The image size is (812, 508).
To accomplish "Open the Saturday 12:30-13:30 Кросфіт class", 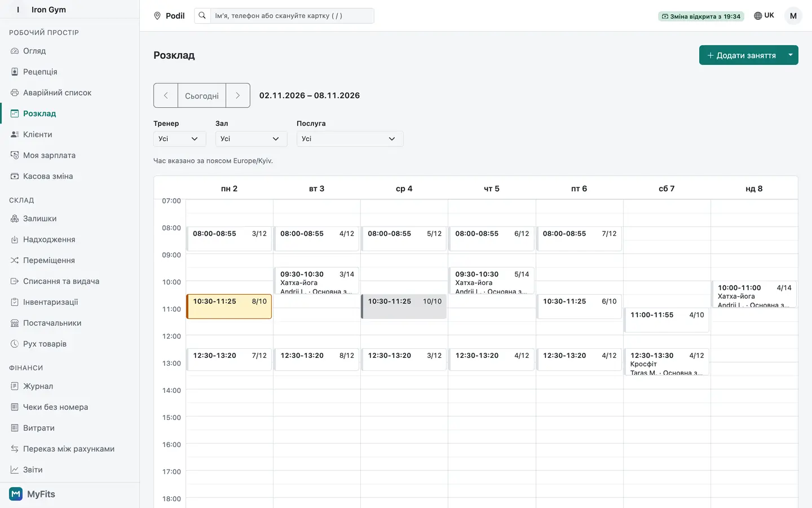I will pos(667,362).
